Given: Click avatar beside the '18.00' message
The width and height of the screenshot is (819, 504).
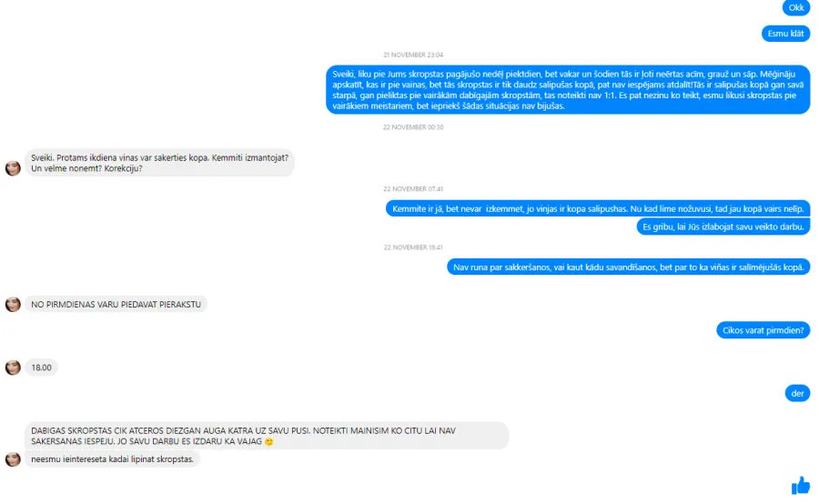Looking at the screenshot, I should click(x=13, y=368).
